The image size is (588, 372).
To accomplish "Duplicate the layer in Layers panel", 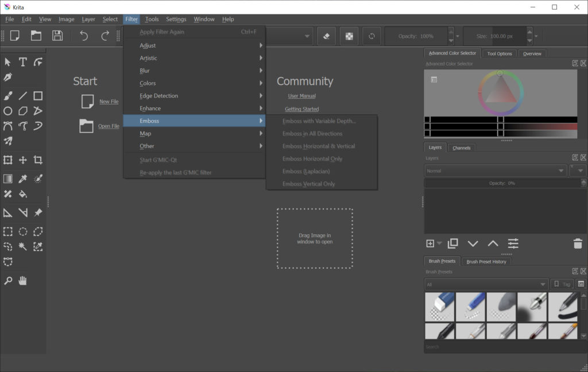I will coord(452,243).
